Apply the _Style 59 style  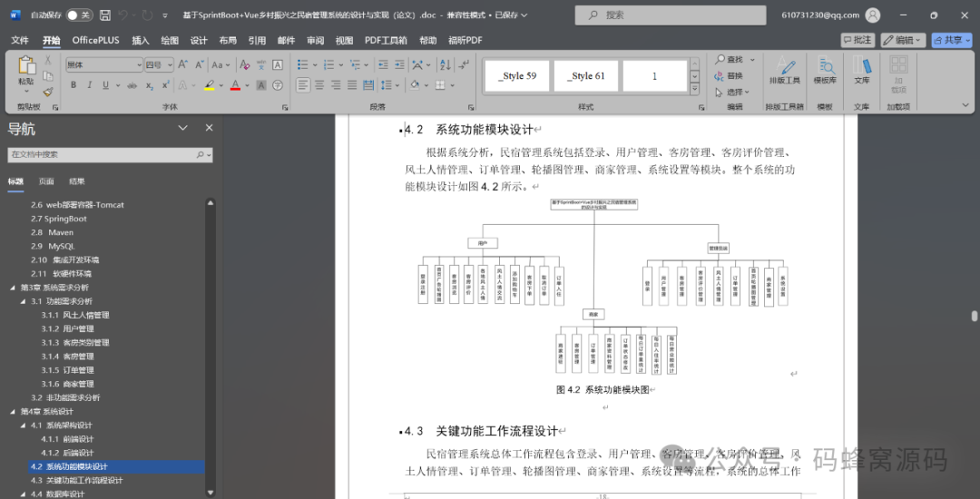click(517, 76)
